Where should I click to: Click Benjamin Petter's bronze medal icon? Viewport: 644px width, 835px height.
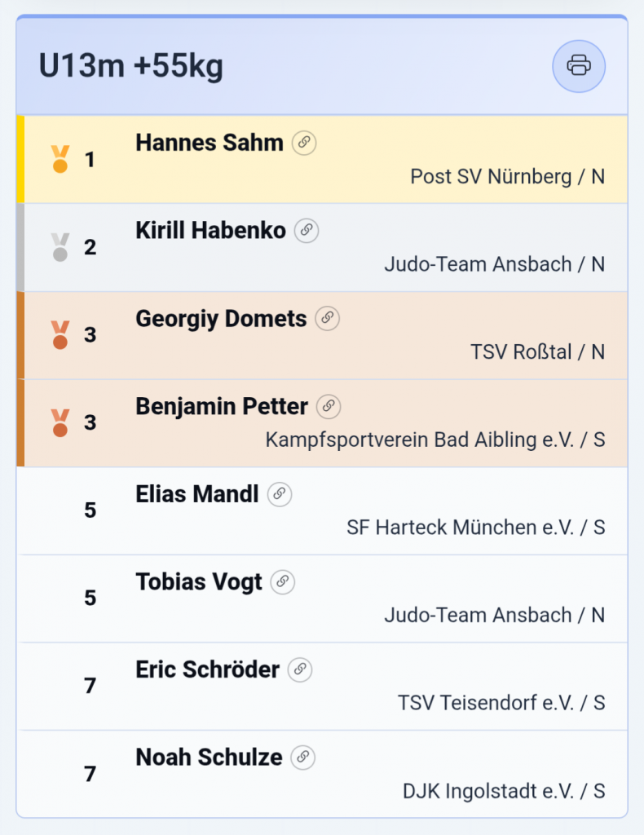pyautogui.click(x=60, y=422)
